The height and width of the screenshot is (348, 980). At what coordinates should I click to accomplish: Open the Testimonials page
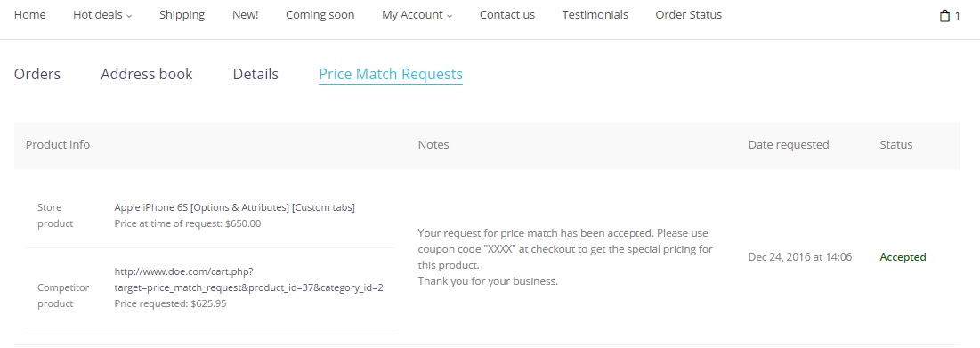[595, 15]
